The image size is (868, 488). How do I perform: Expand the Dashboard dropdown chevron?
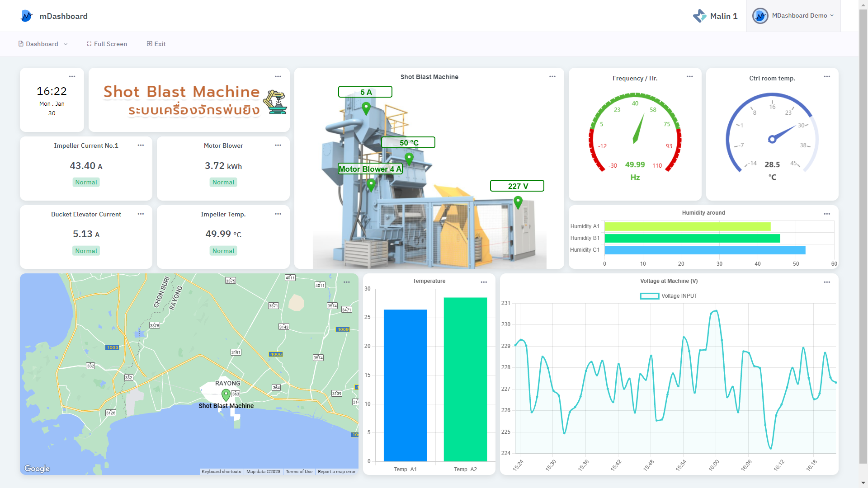pyautogui.click(x=66, y=44)
